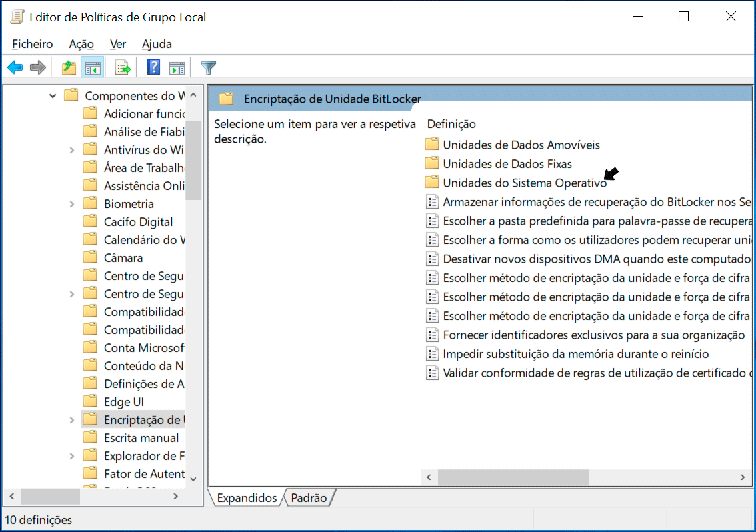The height and width of the screenshot is (532, 756).
Task: Select Fator de Autenticação tree item
Action: click(144, 474)
